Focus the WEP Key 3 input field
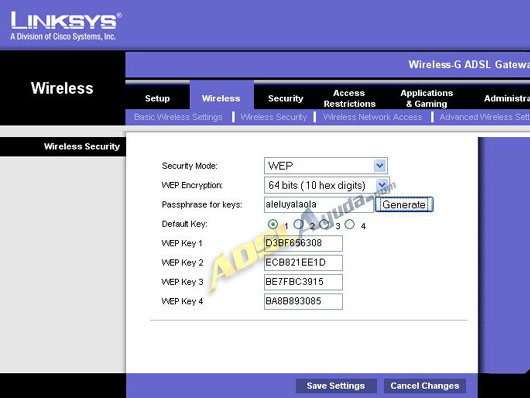Image resolution: width=530 pixels, height=398 pixels. (303, 282)
